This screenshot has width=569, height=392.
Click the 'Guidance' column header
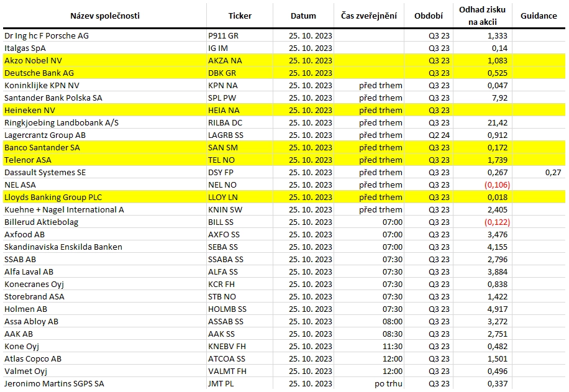click(x=539, y=16)
